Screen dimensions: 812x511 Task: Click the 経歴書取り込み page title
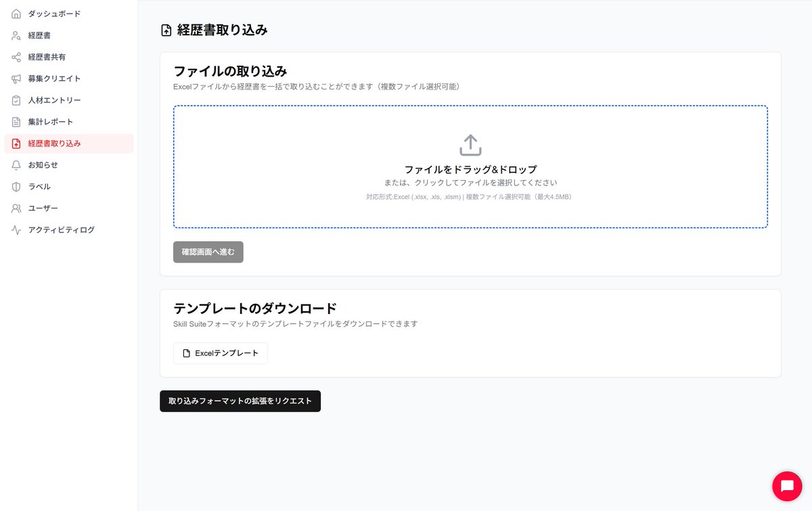(223, 30)
